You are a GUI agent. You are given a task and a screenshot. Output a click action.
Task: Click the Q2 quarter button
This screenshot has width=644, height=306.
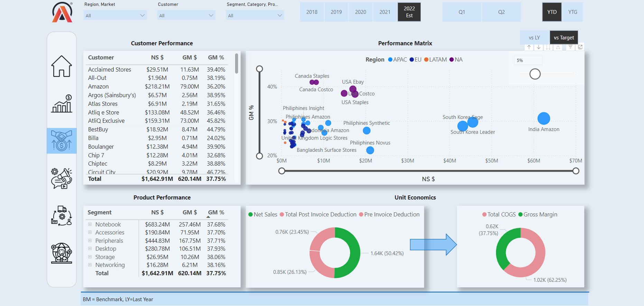pyautogui.click(x=501, y=12)
